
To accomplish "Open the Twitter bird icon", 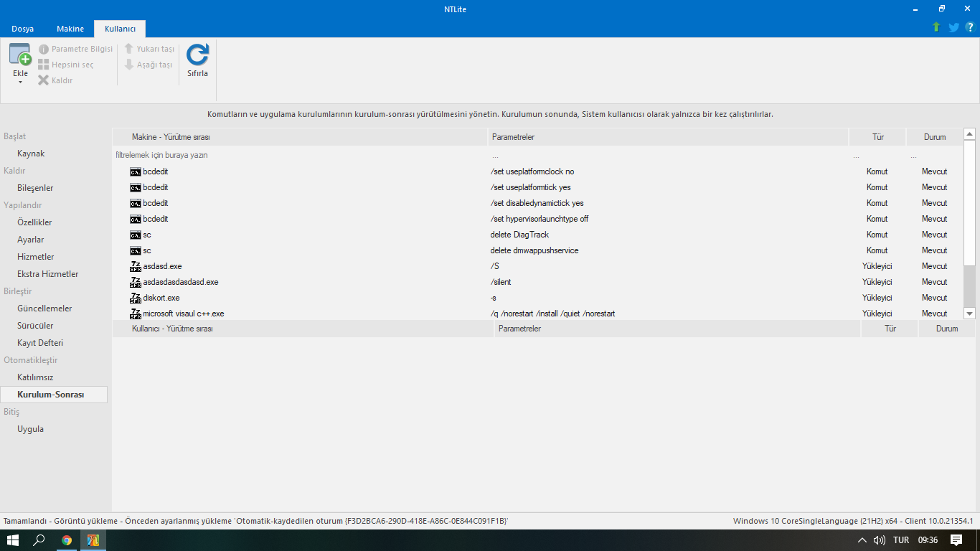I will pyautogui.click(x=953, y=27).
